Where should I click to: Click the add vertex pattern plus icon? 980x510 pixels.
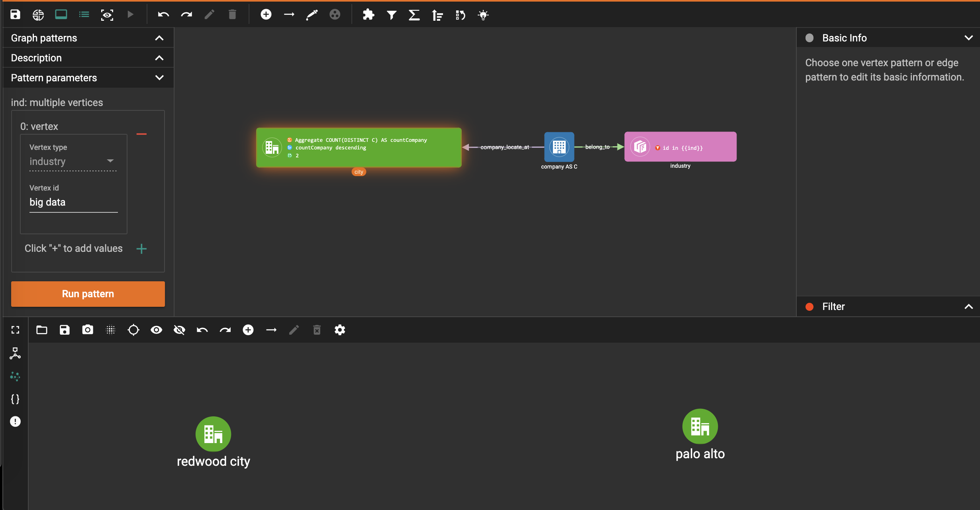point(266,15)
